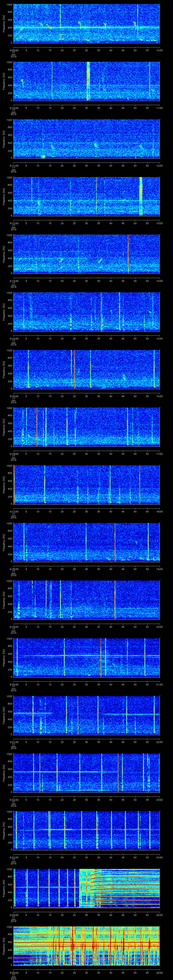Select the '18:00' end-of-axis label
173x980 pixels.
160,511
